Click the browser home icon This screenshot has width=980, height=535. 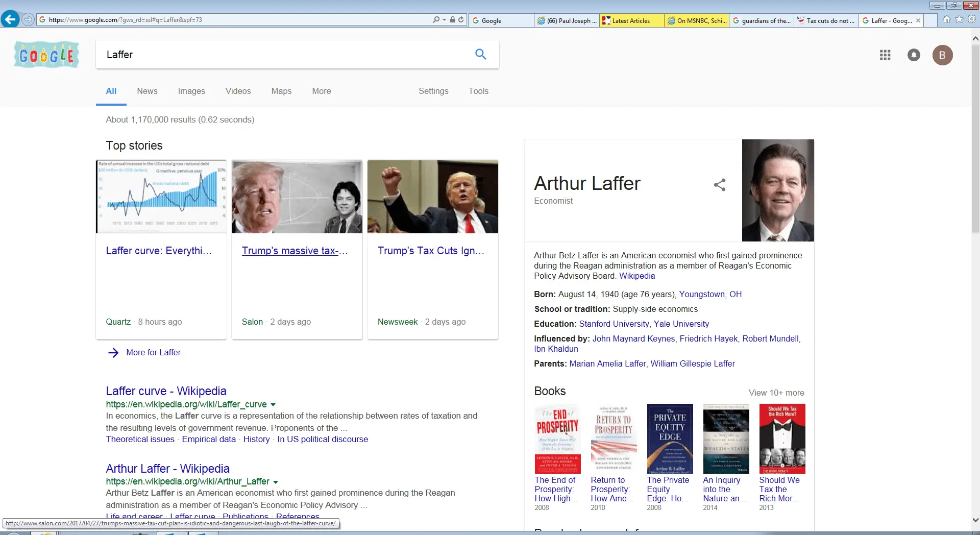click(x=947, y=19)
